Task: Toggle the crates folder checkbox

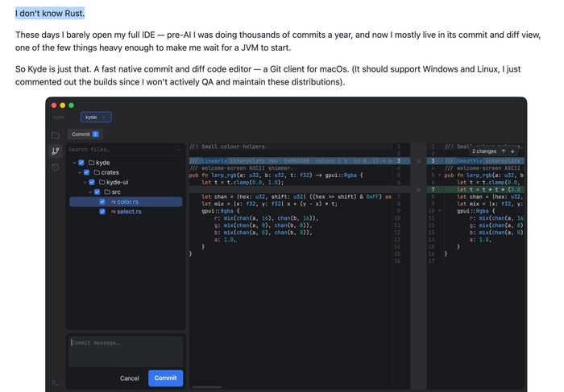Action: pyautogui.click(x=87, y=172)
